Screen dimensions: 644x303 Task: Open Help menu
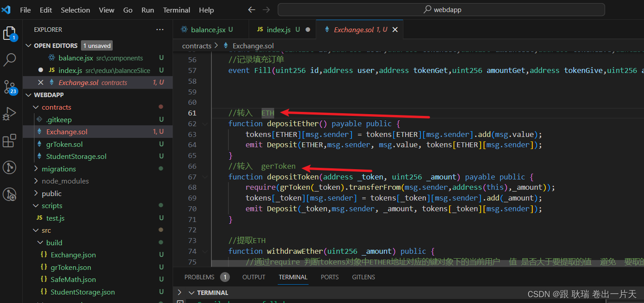206,10
